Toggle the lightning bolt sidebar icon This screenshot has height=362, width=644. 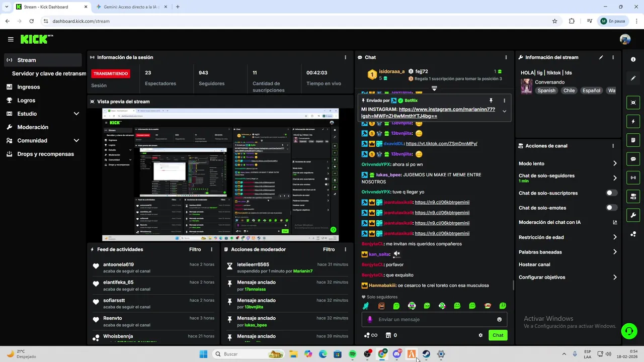(x=633, y=121)
